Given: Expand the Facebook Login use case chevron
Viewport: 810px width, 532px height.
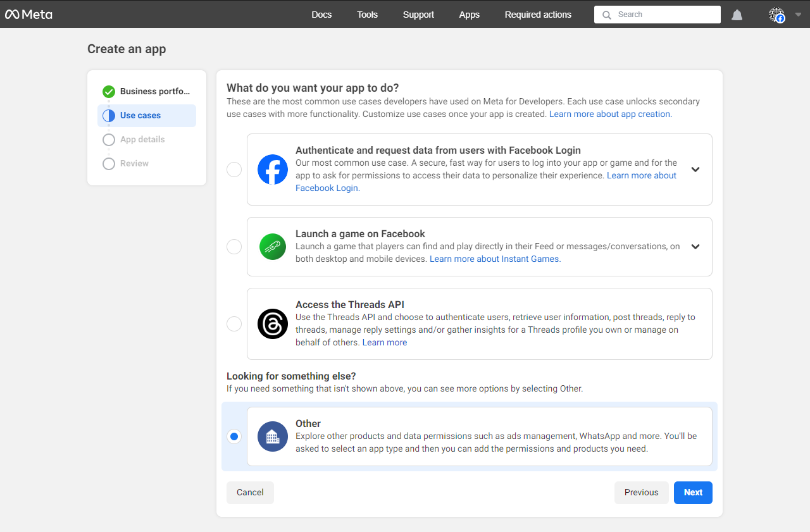Looking at the screenshot, I should pyautogui.click(x=695, y=170).
